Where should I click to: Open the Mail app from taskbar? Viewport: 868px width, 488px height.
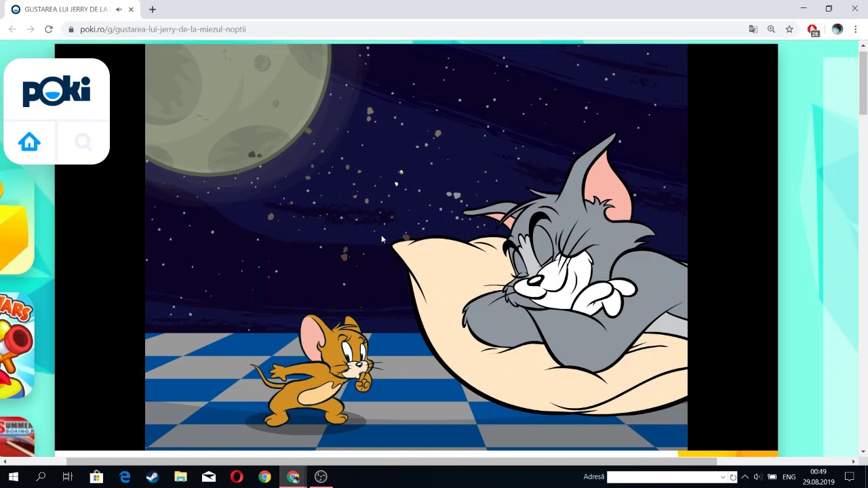coord(209,476)
